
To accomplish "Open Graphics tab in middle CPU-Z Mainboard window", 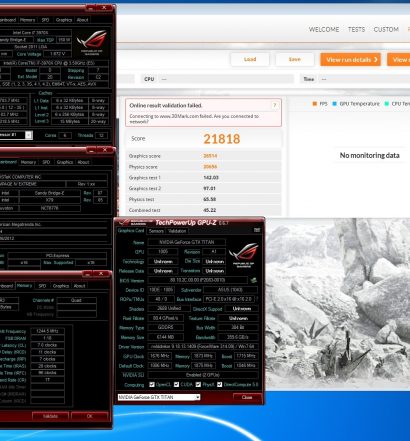I will click(x=65, y=162).
